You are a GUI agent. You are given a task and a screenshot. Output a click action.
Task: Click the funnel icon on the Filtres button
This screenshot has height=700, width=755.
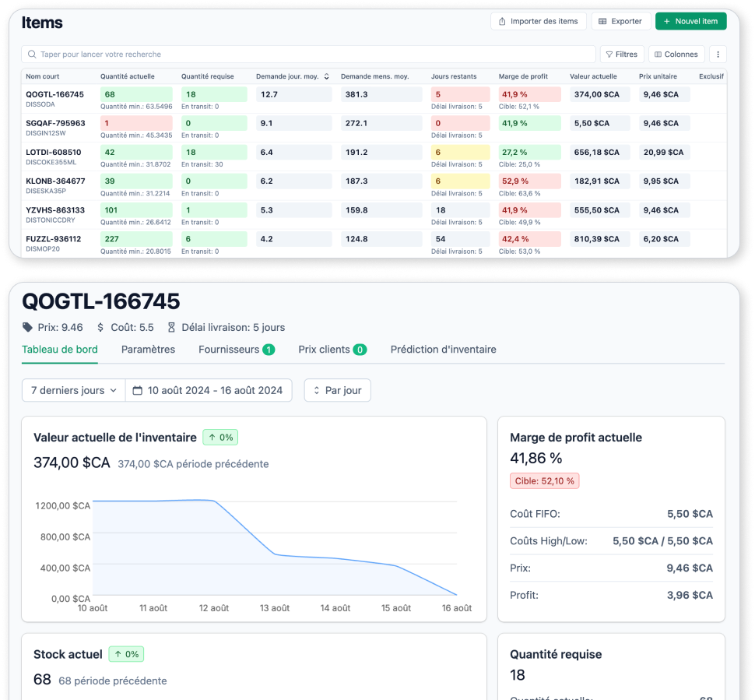(x=609, y=54)
